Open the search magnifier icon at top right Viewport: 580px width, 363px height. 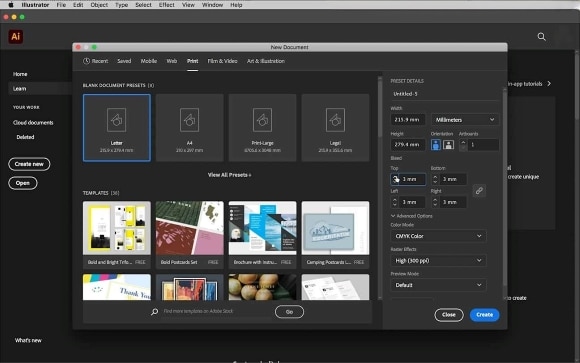(x=541, y=37)
